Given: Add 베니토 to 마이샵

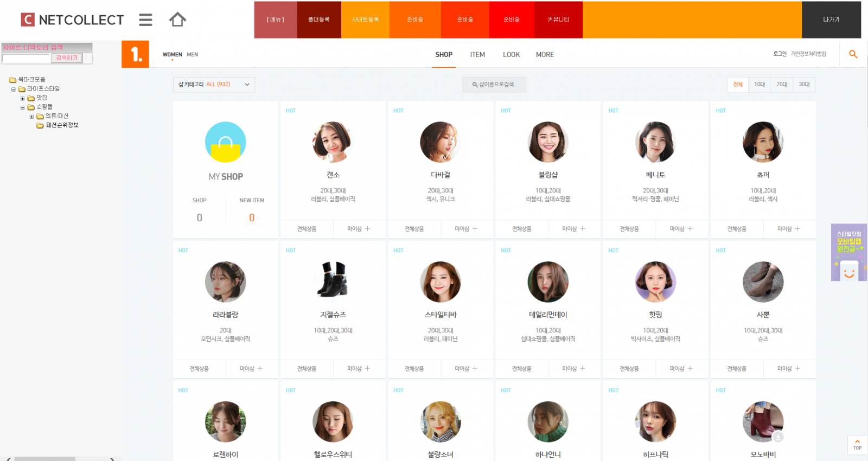Looking at the screenshot, I should pyautogui.click(x=681, y=229).
